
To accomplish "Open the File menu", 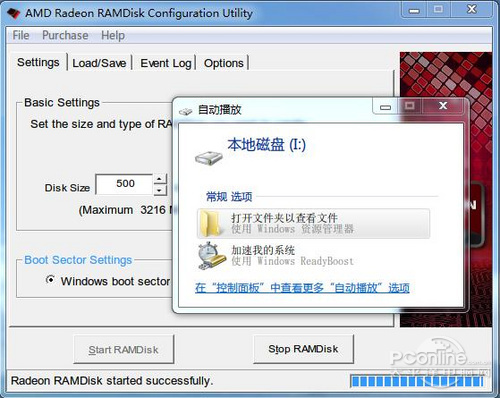I will [x=21, y=35].
